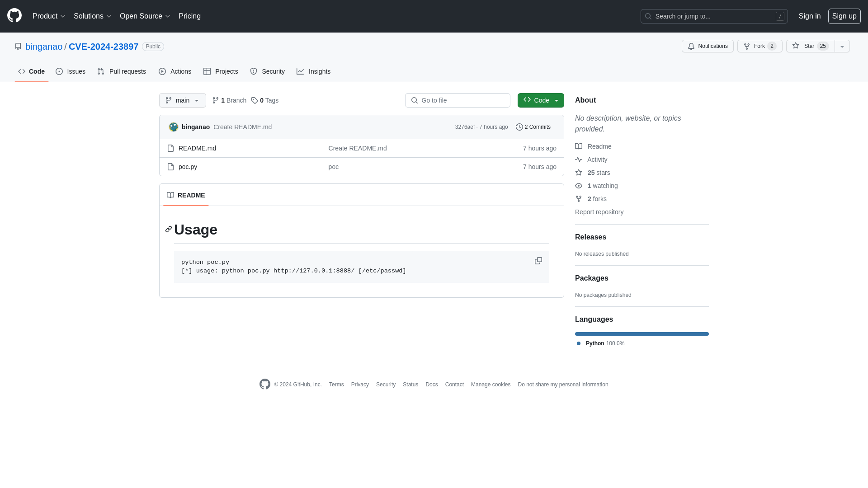View the 1 Branch list

coord(229,100)
